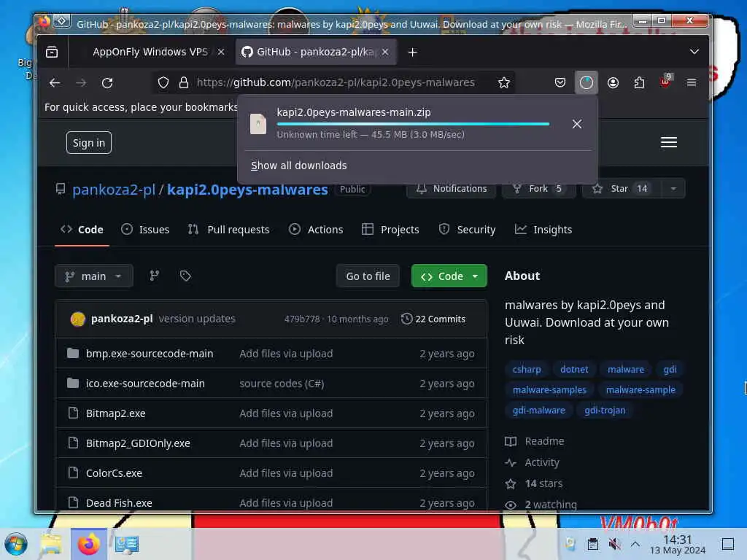Open the Firefox account icon
Screen dimensions: 747x560
coord(613,83)
